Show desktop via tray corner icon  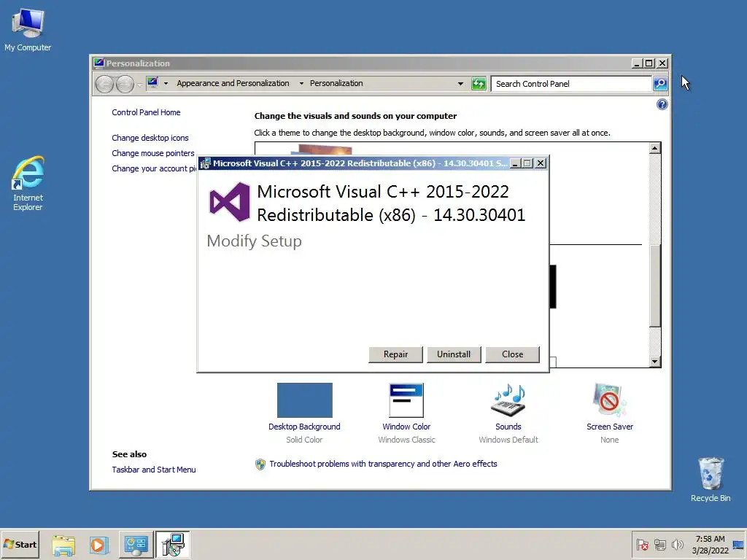coord(739,544)
